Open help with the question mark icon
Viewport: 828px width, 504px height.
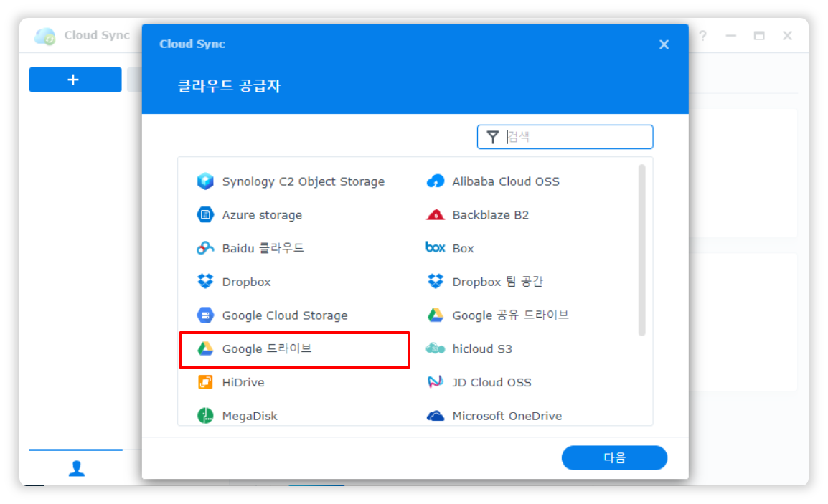[x=702, y=36]
